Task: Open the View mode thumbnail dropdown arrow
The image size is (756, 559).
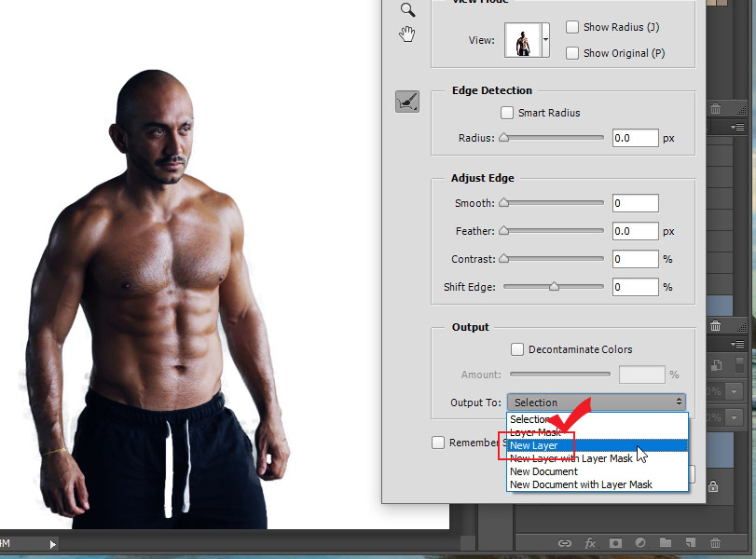Action: tap(545, 40)
